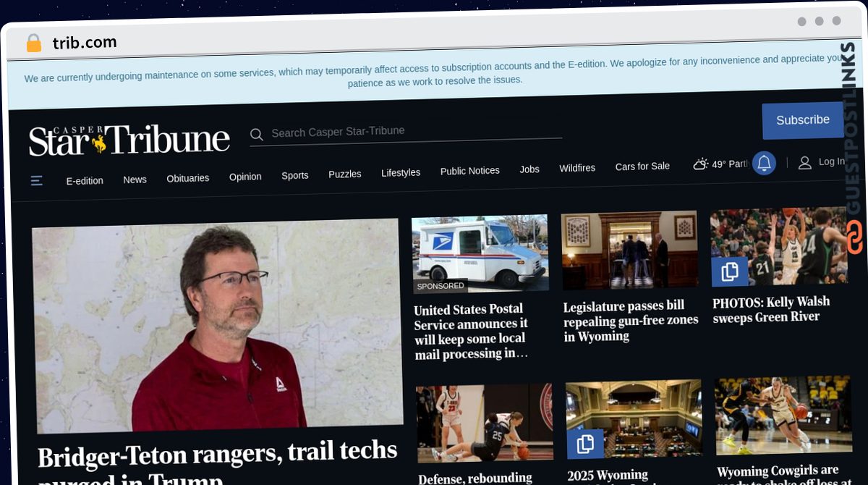Click the user profile icon

coord(804,163)
